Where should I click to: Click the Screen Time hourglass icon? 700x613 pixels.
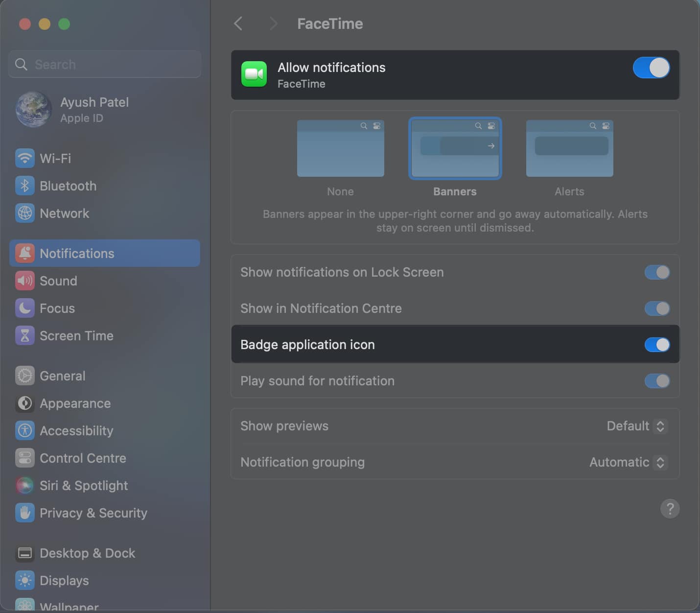click(x=25, y=335)
